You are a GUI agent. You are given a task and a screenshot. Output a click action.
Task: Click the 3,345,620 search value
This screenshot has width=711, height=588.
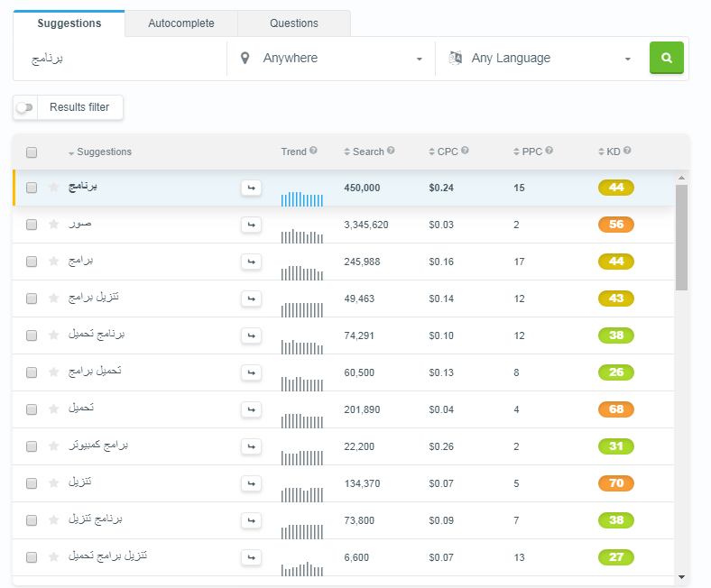click(x=366, y=225)
